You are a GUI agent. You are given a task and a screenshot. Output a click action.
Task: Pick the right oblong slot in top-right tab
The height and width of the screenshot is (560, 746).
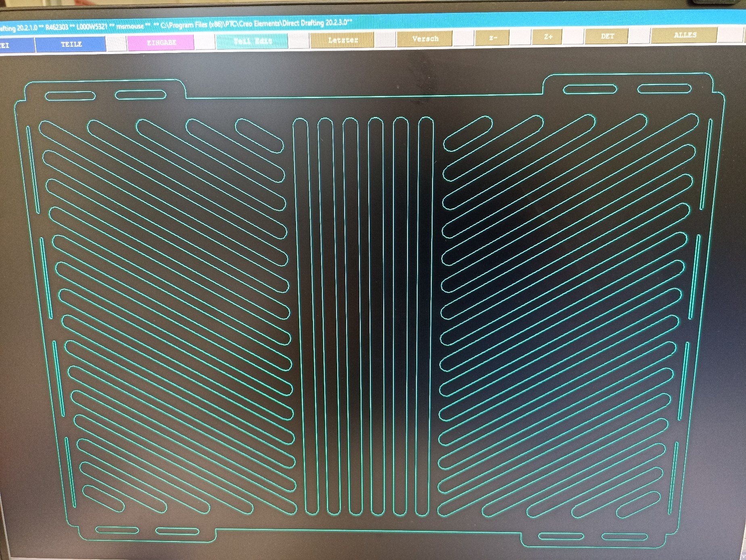pos(664,88)
